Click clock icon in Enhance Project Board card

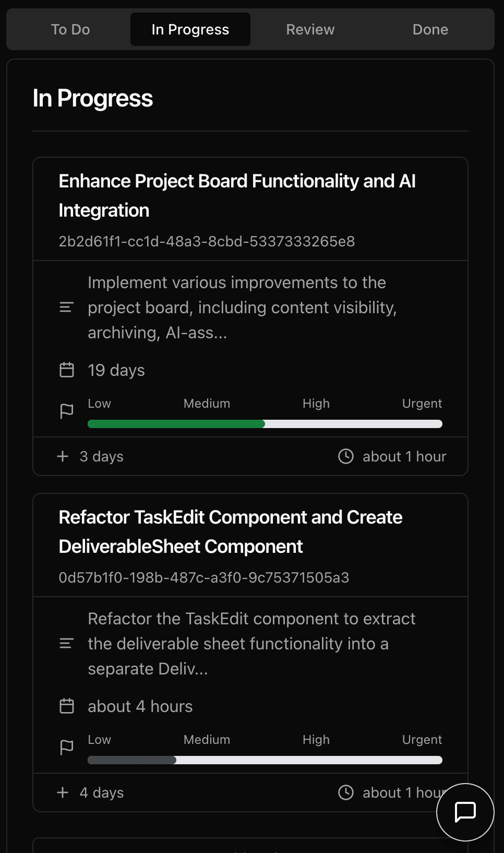pyautogui.click(x=346, y=456)
